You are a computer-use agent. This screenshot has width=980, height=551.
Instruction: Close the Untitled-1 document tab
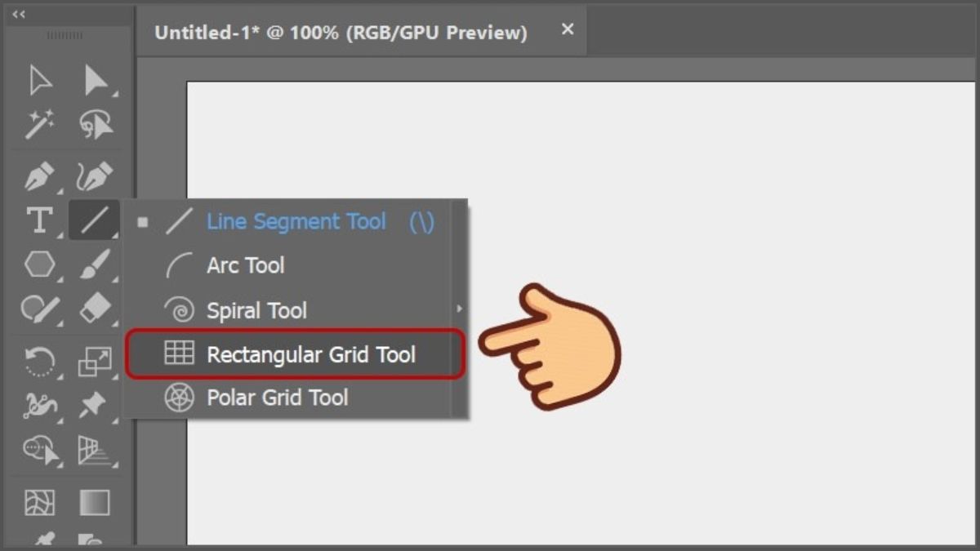[x=568, y=29]
